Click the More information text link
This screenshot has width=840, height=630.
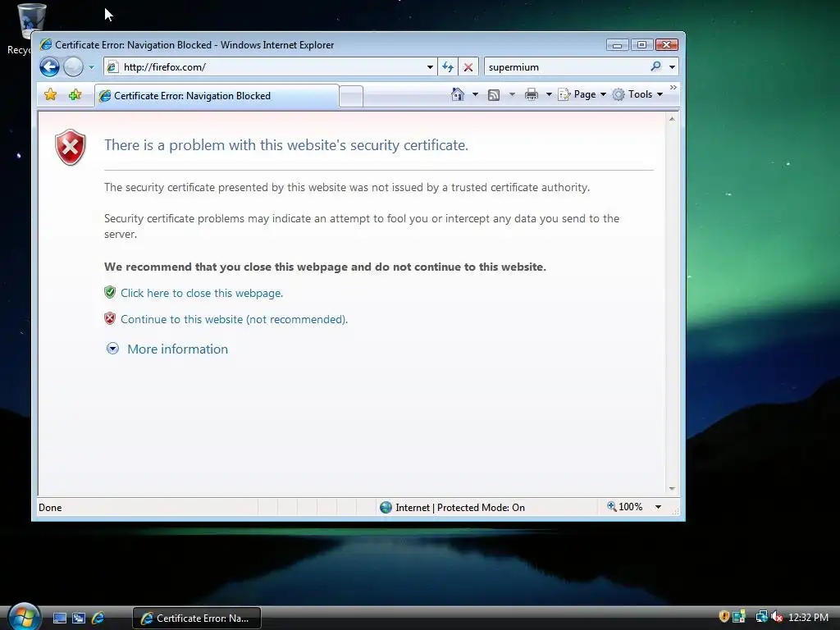click(x=177, y=349)
